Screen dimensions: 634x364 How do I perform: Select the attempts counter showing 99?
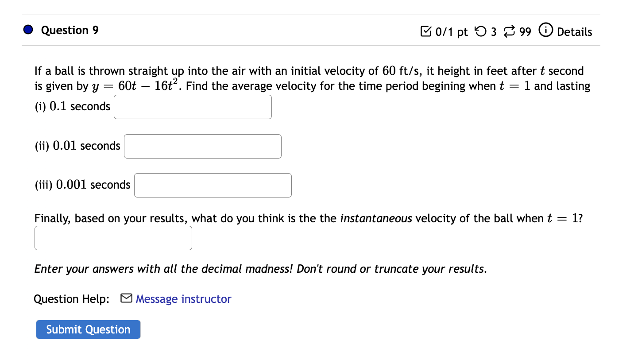tap(526, 31)
